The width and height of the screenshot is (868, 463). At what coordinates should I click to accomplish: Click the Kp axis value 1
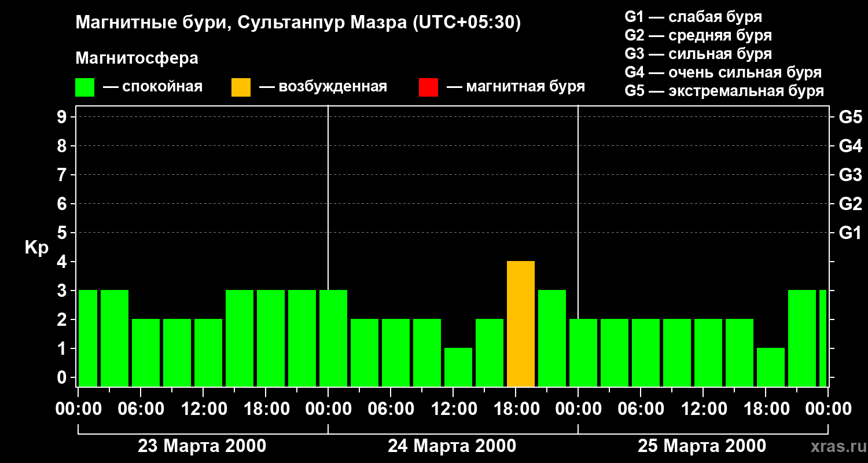coord(63,348)
